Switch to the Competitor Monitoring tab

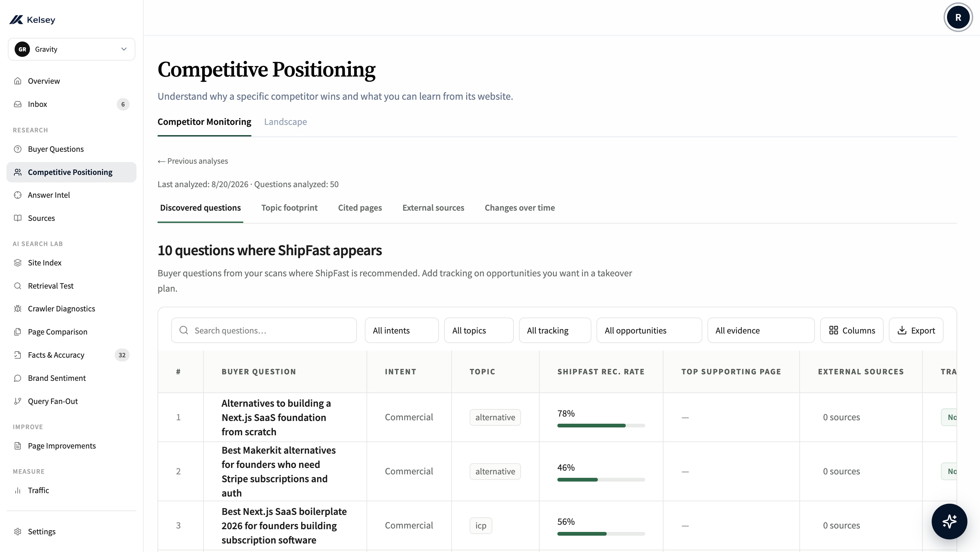click(x=204, y=122)
